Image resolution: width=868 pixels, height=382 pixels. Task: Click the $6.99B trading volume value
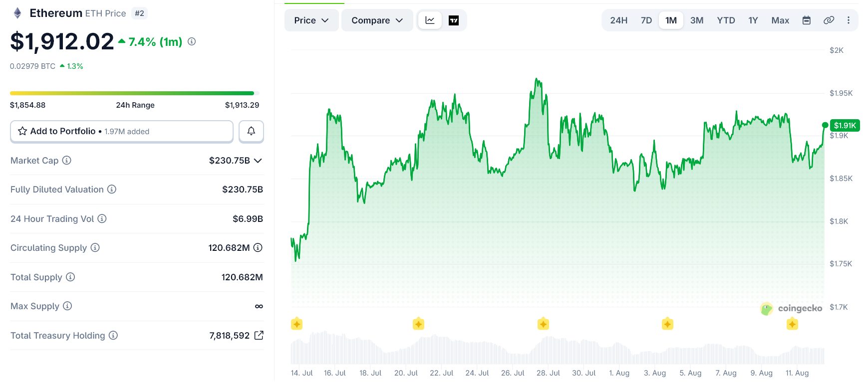tap(248, 219)
